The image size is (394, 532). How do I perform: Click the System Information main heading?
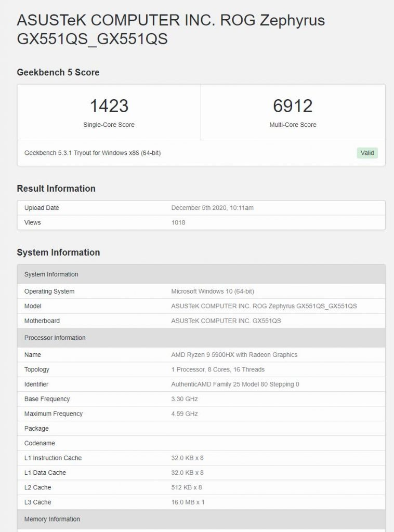click(x=58, y=252)
